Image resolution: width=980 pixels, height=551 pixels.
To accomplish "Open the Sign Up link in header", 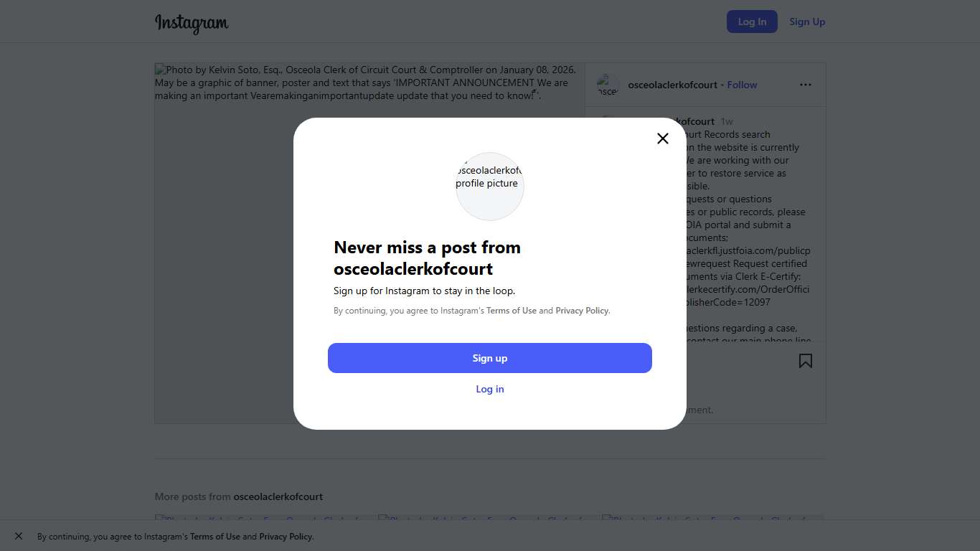I will click(x=807, y=22).
